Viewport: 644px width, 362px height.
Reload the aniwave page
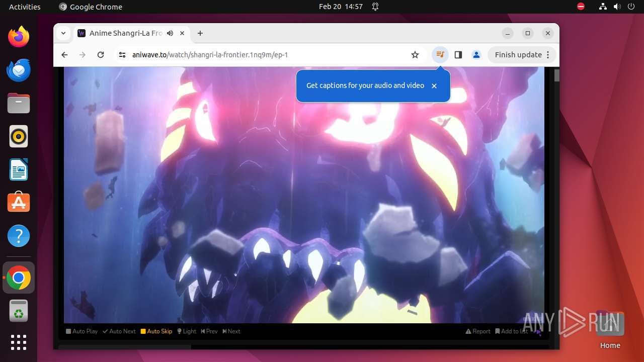101,55
